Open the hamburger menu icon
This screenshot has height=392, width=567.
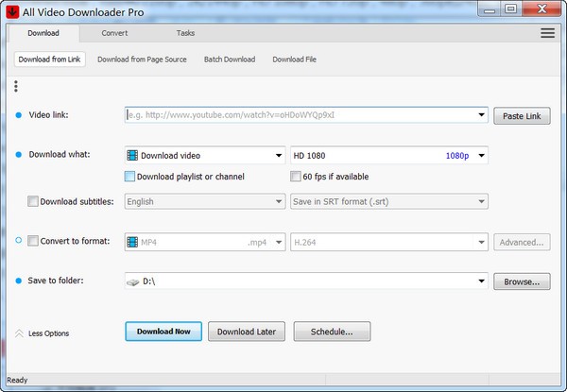point(547,33)
